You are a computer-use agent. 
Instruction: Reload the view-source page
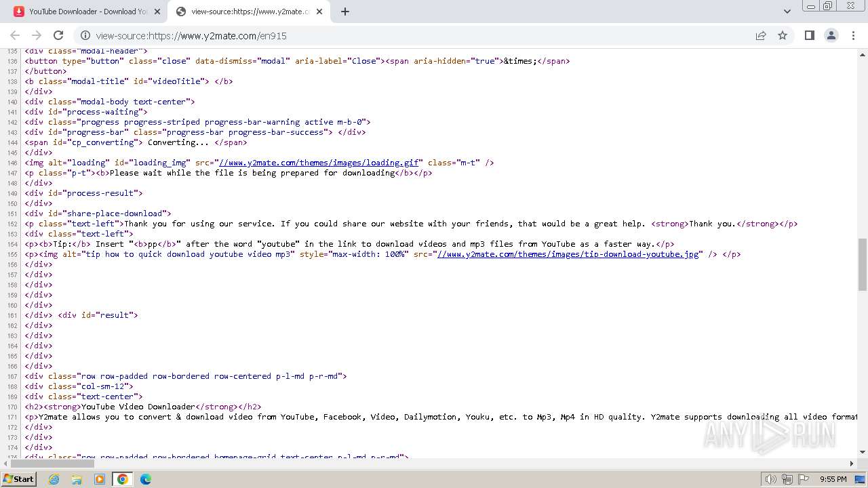tap(58, 35)
